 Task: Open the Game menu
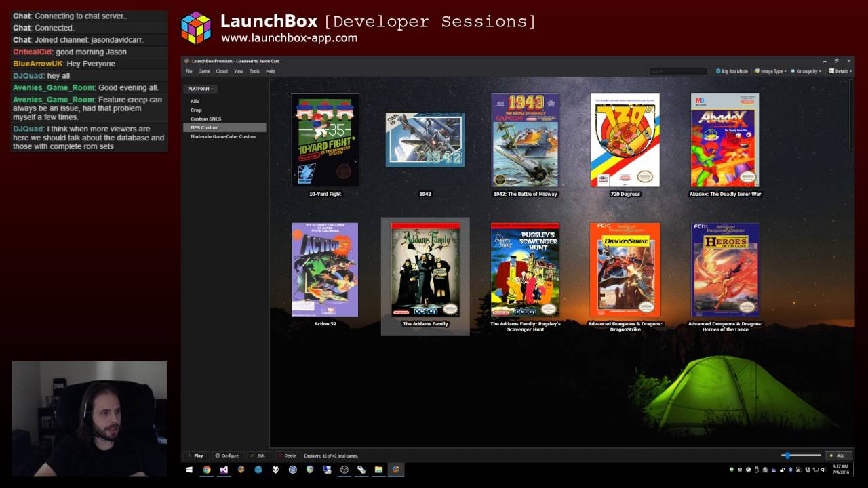pyautogui.click(x=204, y=71)
